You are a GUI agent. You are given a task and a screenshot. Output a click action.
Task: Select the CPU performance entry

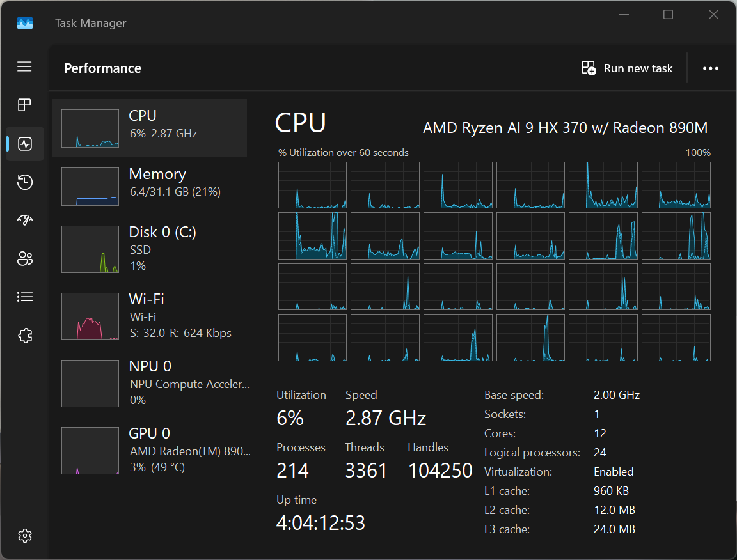(149, 128)
